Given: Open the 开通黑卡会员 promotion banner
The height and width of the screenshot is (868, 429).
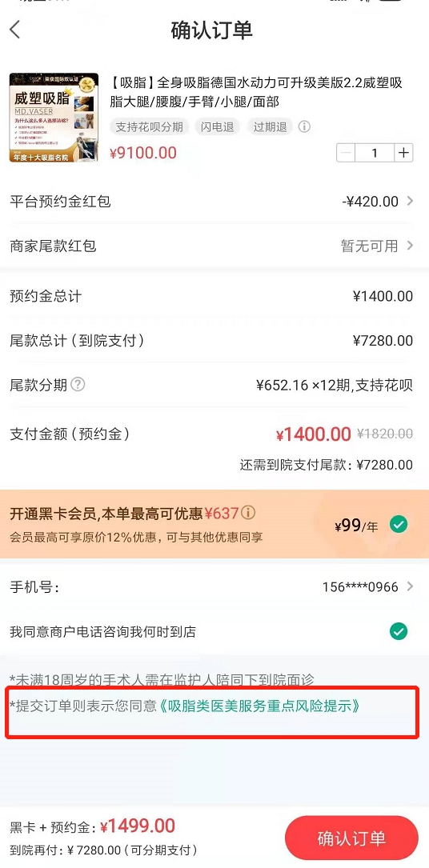Looking at the screenshot, I should pos(214,524).
